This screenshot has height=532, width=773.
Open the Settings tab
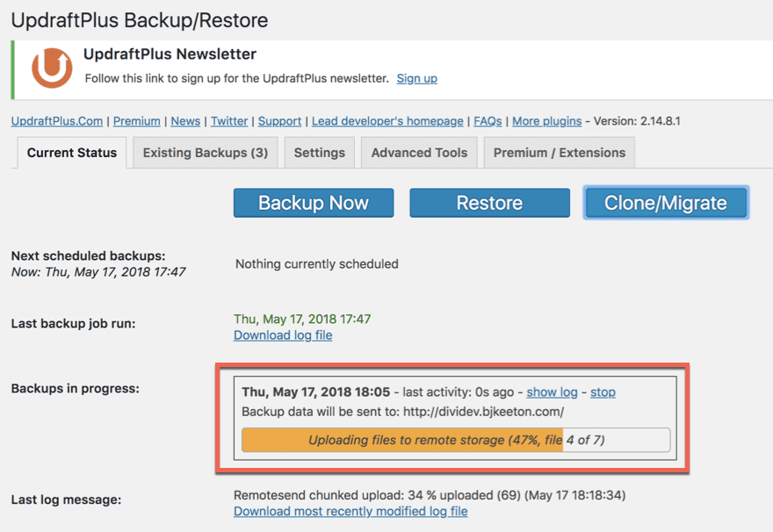[319, 152]
